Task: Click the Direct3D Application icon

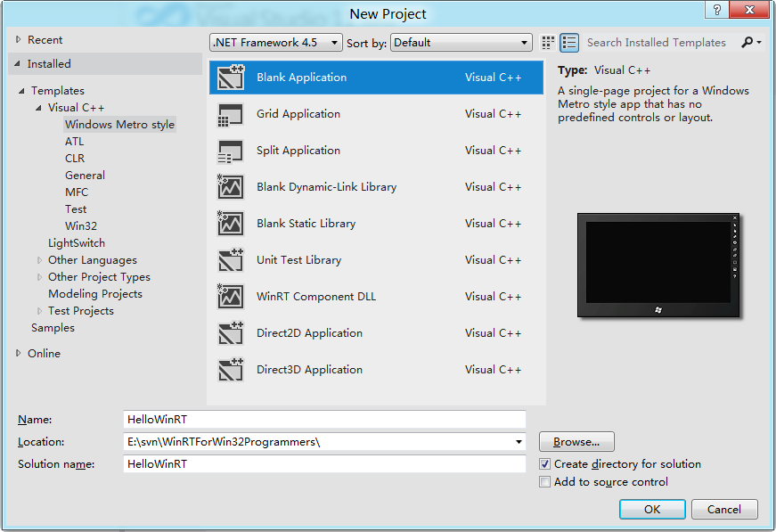Action: click(x=231, y=370)
